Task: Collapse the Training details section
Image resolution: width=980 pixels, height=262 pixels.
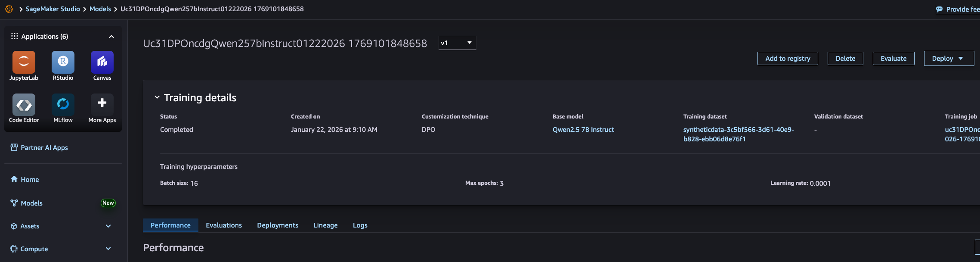Action: point(157,98)
